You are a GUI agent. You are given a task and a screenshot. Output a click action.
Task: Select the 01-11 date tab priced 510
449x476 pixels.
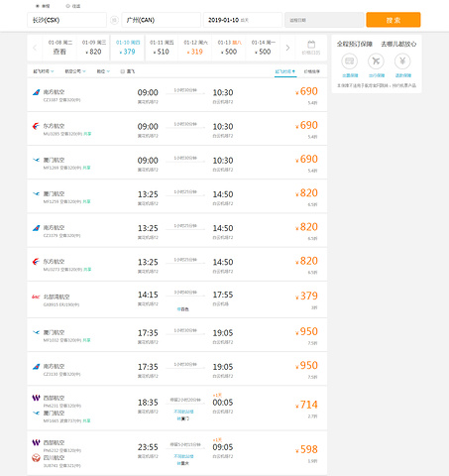pos(162,48)
